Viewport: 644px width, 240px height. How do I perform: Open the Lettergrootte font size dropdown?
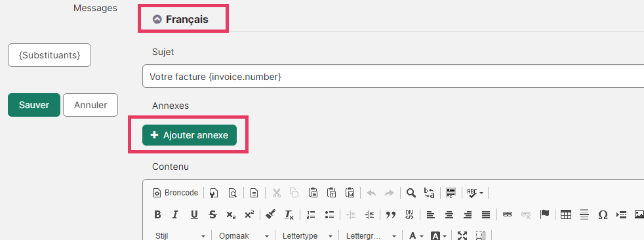tap(371, 236)
